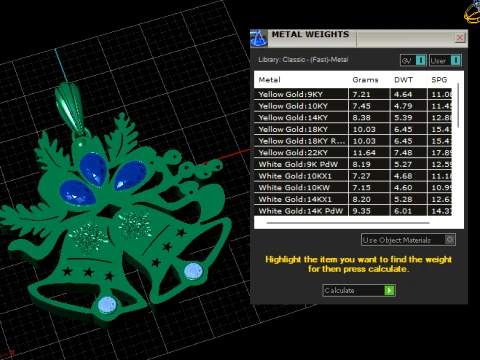Select the Yellow Gold:9KY row
This screenshot has width=480, height=360.
[x=353, y=94]
